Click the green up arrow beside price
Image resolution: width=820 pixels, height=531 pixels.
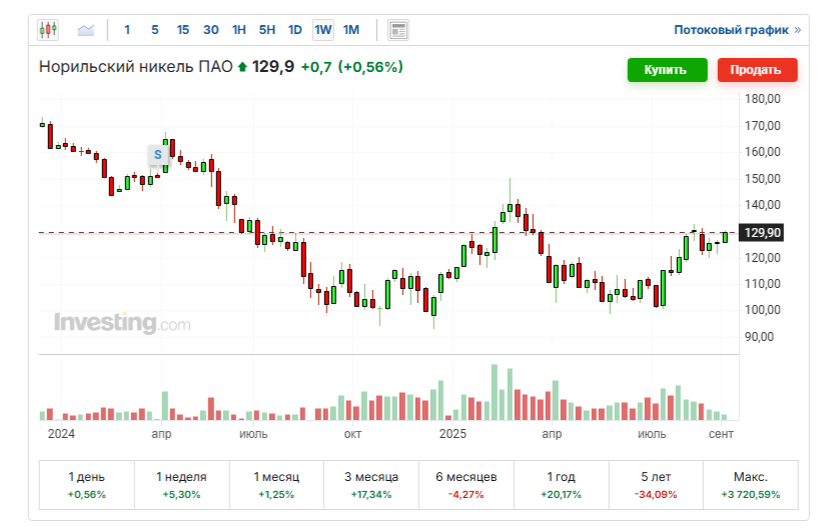click(x=242, y=67)
